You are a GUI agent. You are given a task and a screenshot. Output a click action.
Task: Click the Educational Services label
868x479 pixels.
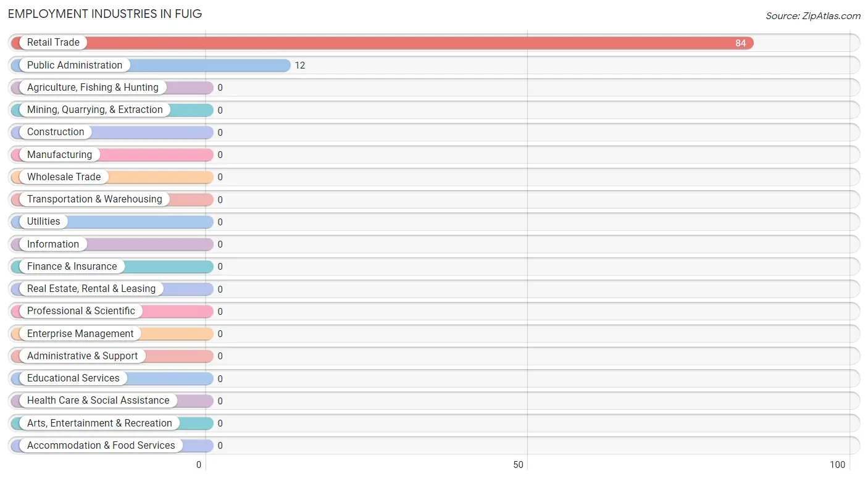[73, 378]
